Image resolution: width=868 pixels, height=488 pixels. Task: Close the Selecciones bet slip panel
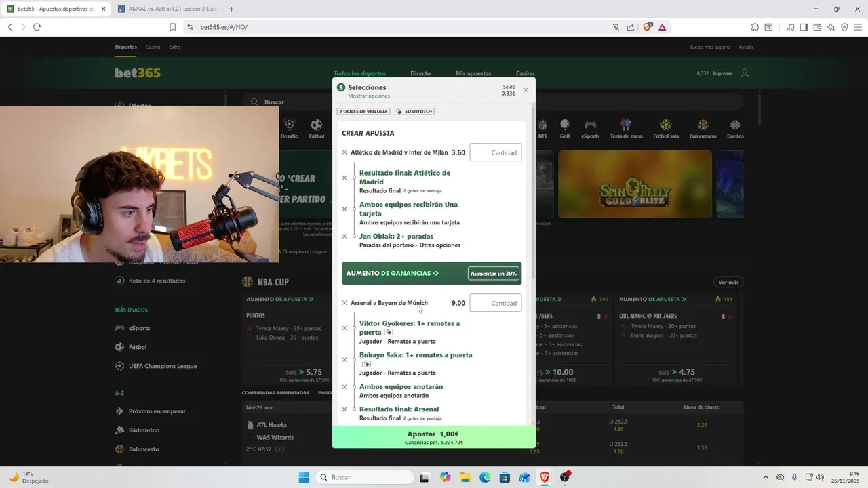click(526, 89)
